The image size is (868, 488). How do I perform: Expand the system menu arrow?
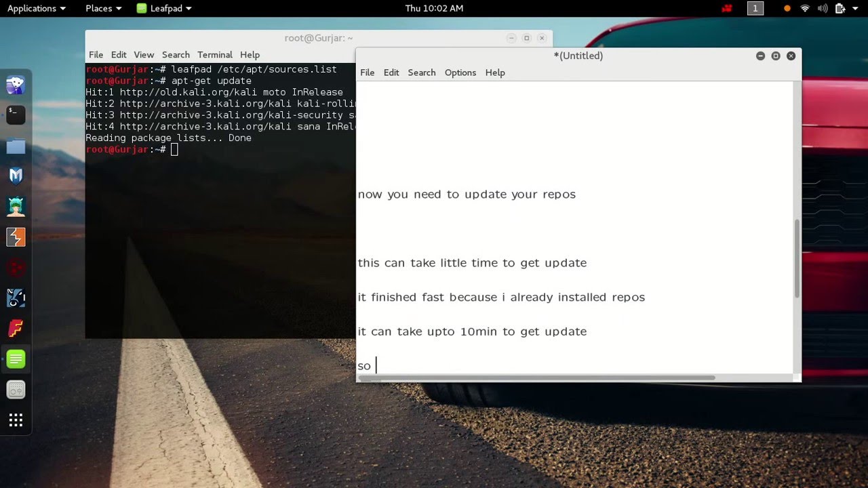coord(856,9)
